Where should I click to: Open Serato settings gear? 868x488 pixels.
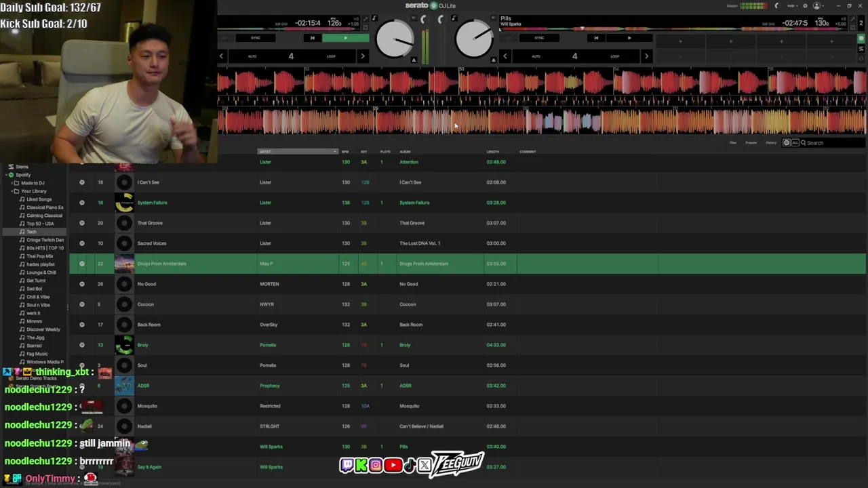(805, 5)
